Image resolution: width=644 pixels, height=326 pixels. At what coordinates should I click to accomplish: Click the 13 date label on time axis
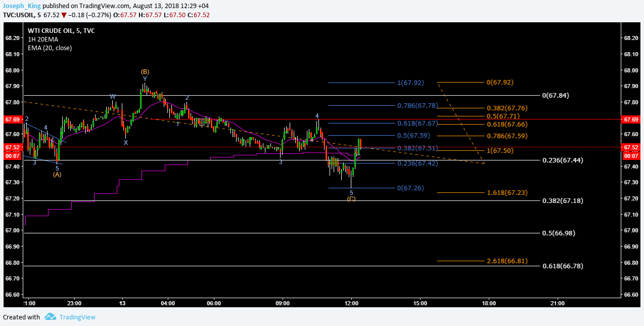coord(122,304)
